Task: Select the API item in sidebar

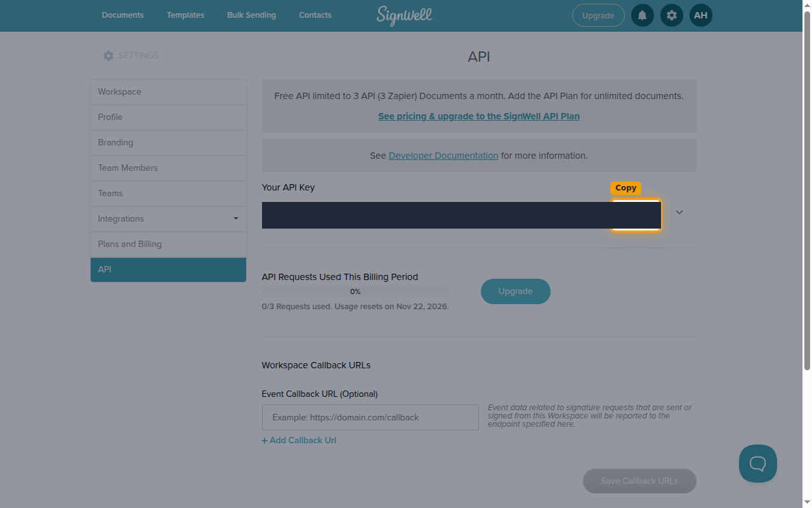Action: [168, 270]
